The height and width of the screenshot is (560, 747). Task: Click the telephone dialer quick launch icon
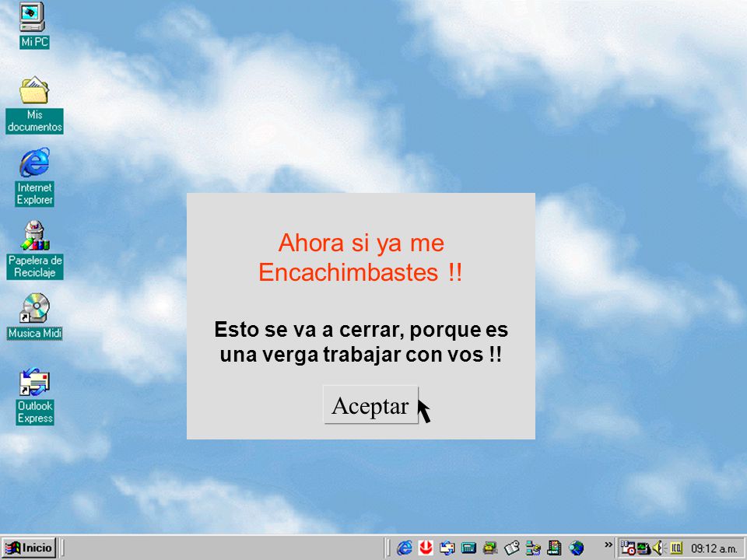click(490, 548)
